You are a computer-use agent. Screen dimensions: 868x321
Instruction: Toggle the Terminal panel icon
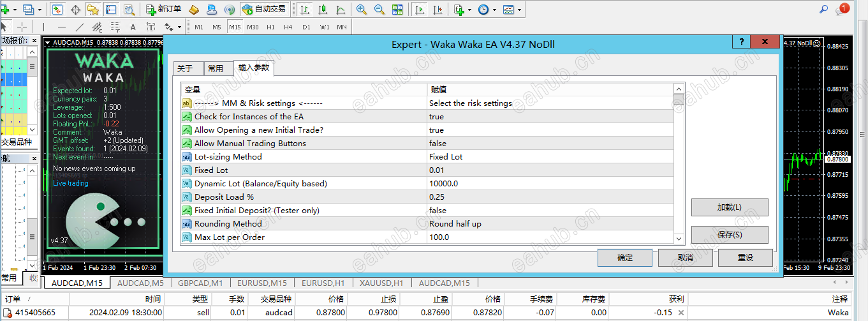point(111,10)
